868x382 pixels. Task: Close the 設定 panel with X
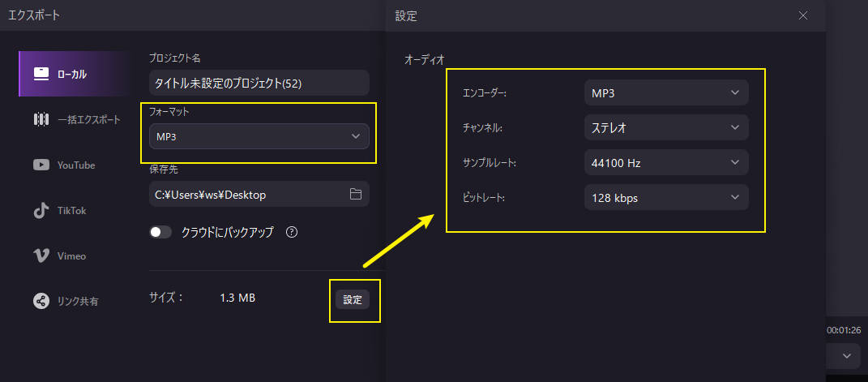803,15
